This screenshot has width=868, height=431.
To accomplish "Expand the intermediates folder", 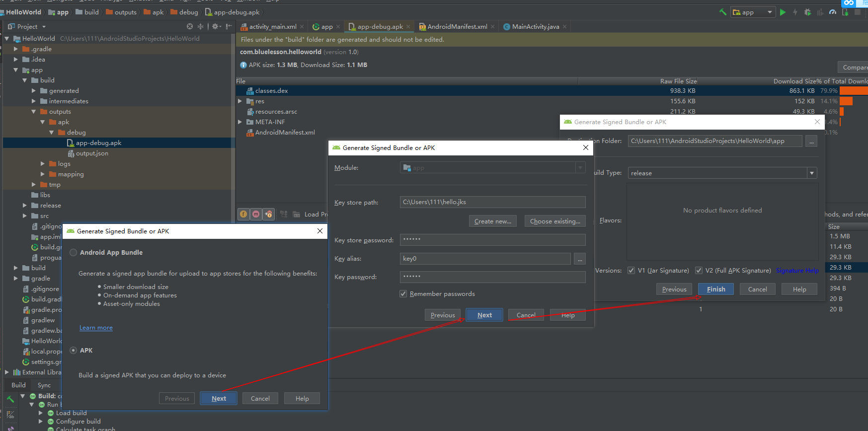I will [34, 101].
